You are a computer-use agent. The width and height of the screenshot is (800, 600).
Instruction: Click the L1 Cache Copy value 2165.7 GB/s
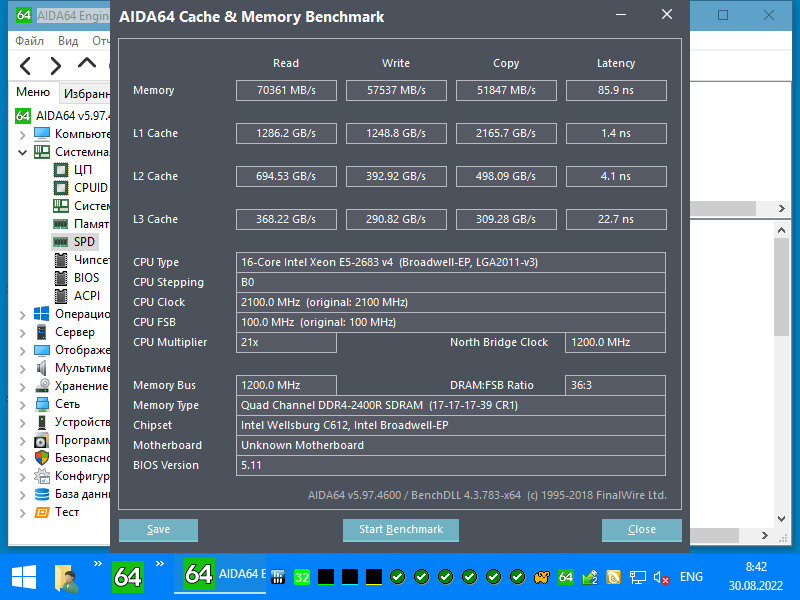tap(506, 133)
